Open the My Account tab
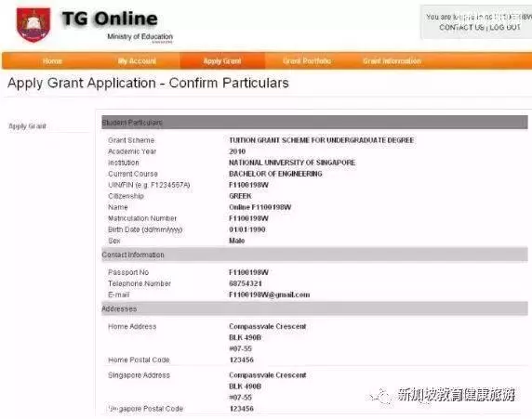Screen dimensions: 532x419 137,61
